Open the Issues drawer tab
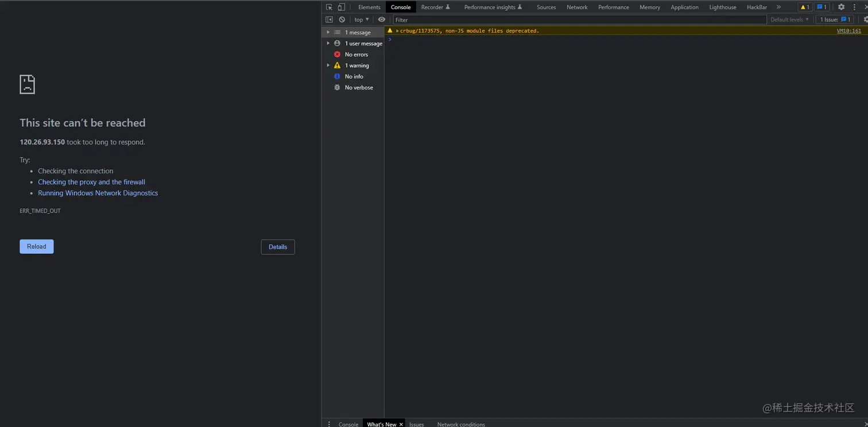Viewport: 868px width, 427px height. click(x=417, y=424)
